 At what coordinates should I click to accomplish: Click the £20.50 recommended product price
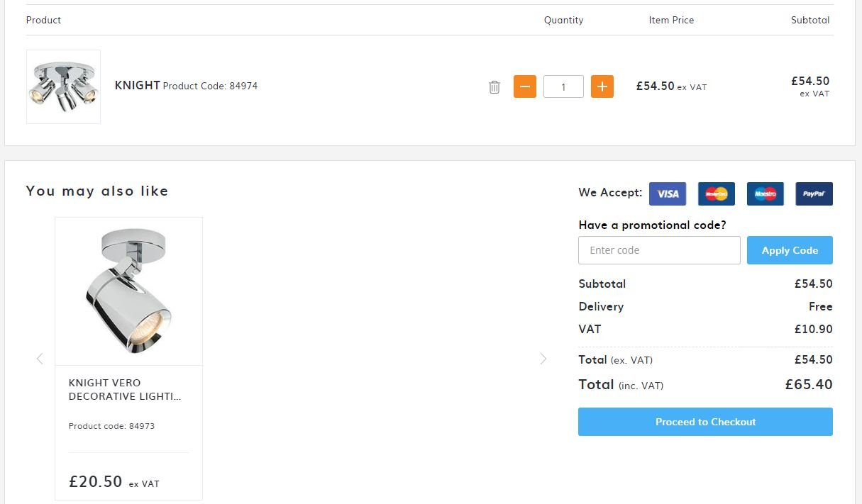[x=96, y=482]
